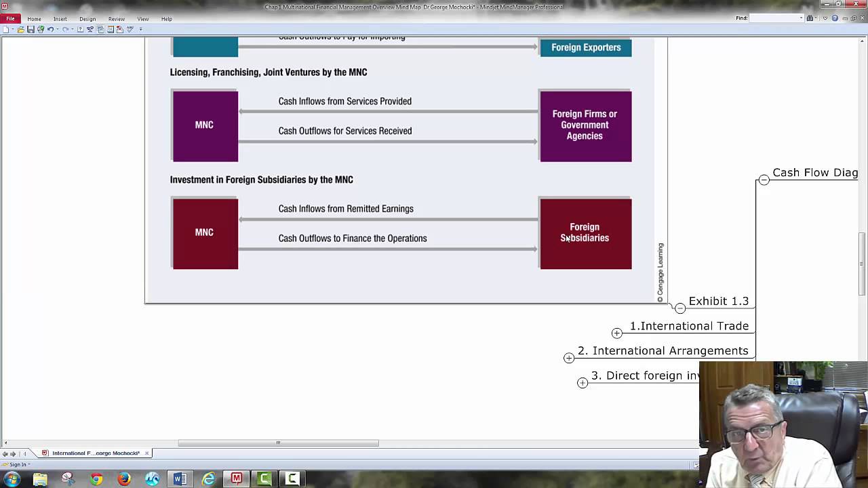
Task: Open the File tab
Action: pyautogui.click(x=10, y=19)
